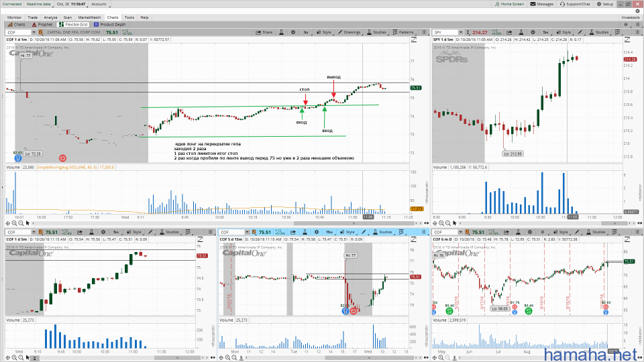Click the blue lightbulb marker on COF 1m chart
644x362 pixels.
[18, 158]
